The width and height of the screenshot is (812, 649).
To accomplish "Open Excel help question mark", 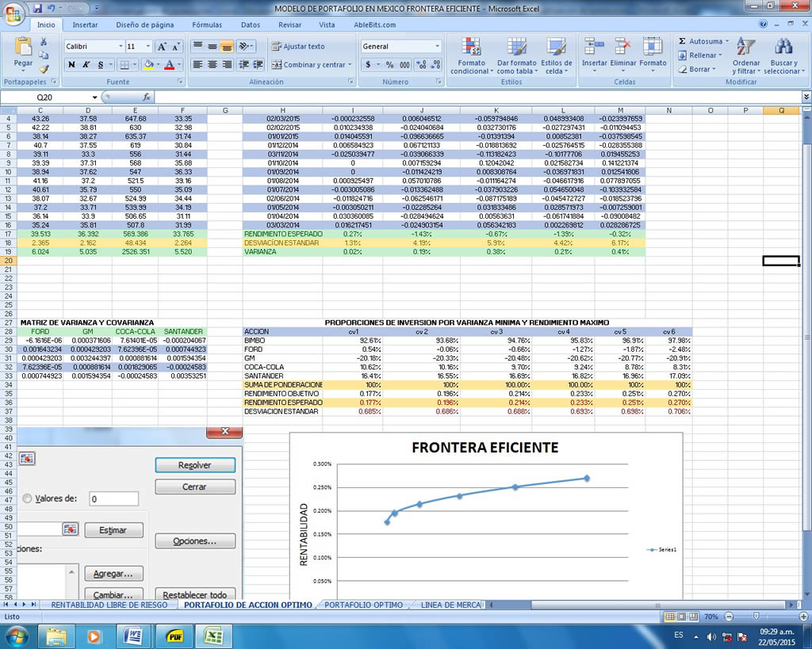I will point(763,25).
